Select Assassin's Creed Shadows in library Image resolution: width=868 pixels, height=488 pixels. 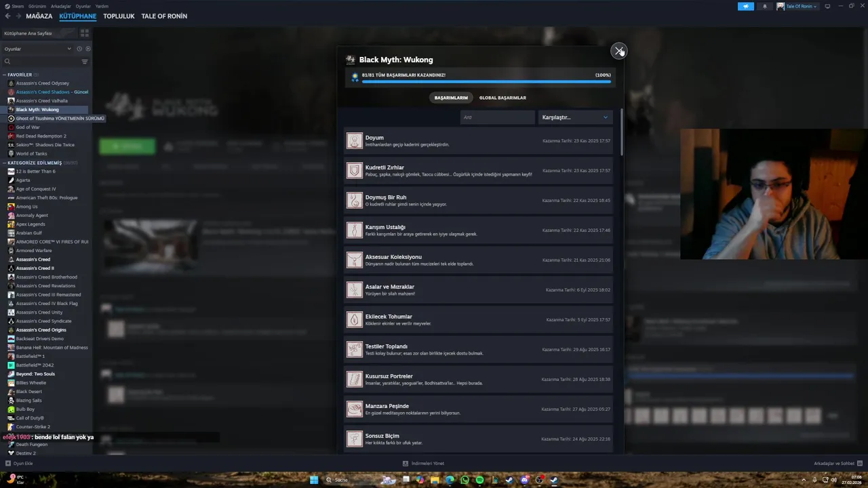[x=52, y=92]
